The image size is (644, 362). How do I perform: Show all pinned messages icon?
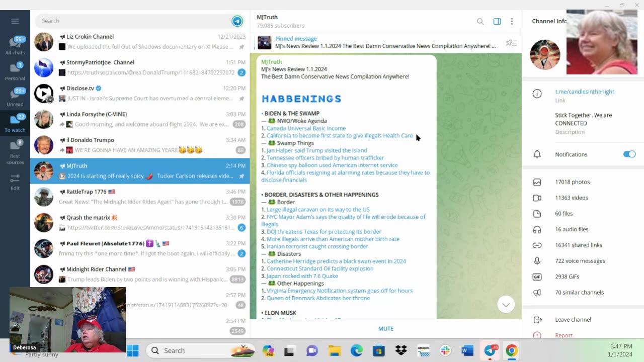(x=511, y=43)
